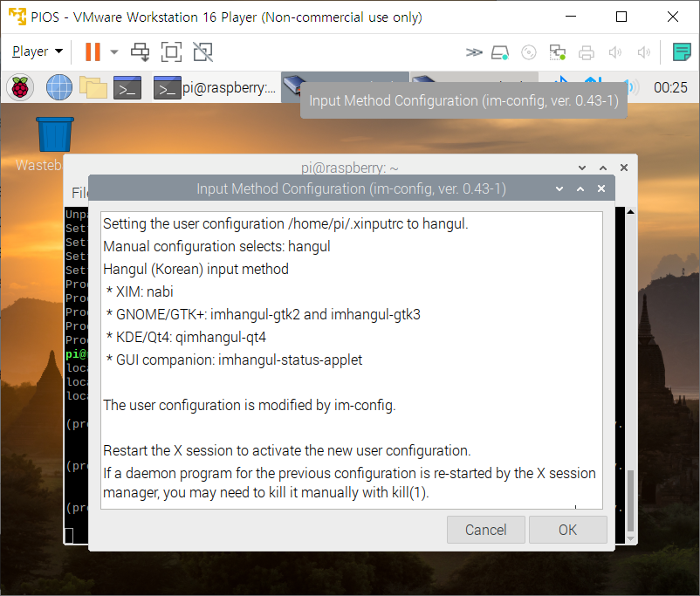The height and width of the screenshot is (596, 700).
Task: Toggle VMware Unity mode icon
Action: pos(202,51)
